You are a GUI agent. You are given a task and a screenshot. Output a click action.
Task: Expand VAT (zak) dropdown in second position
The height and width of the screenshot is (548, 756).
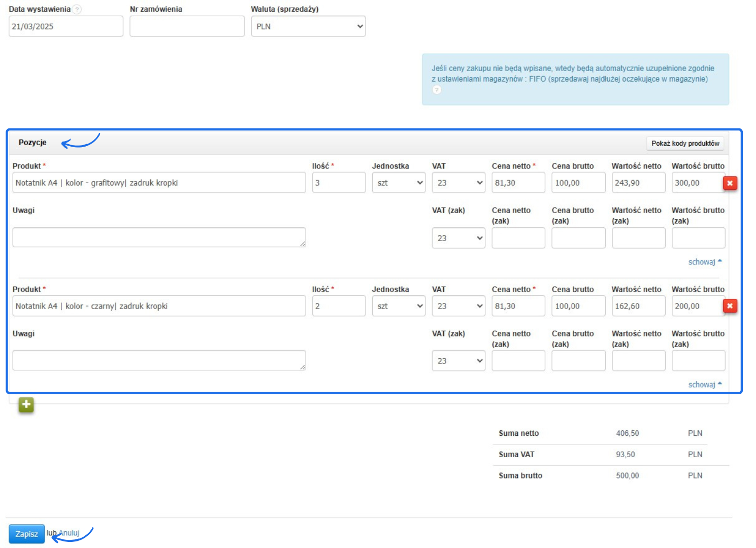(x=458, y=361)
